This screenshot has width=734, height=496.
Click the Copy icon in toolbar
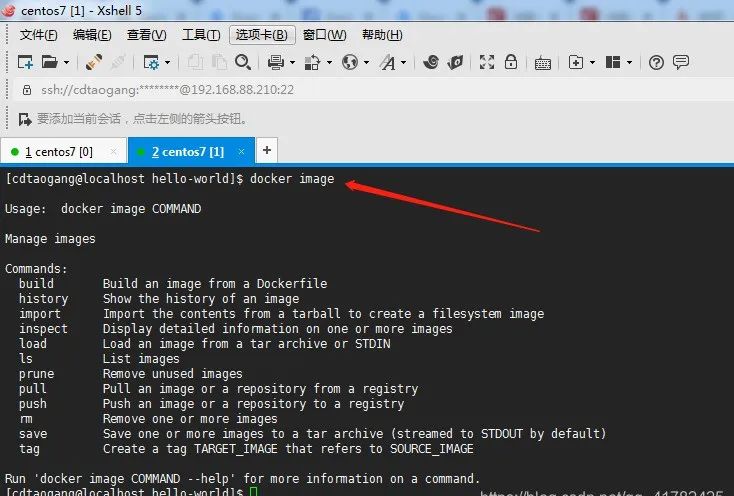coord(195,62)
